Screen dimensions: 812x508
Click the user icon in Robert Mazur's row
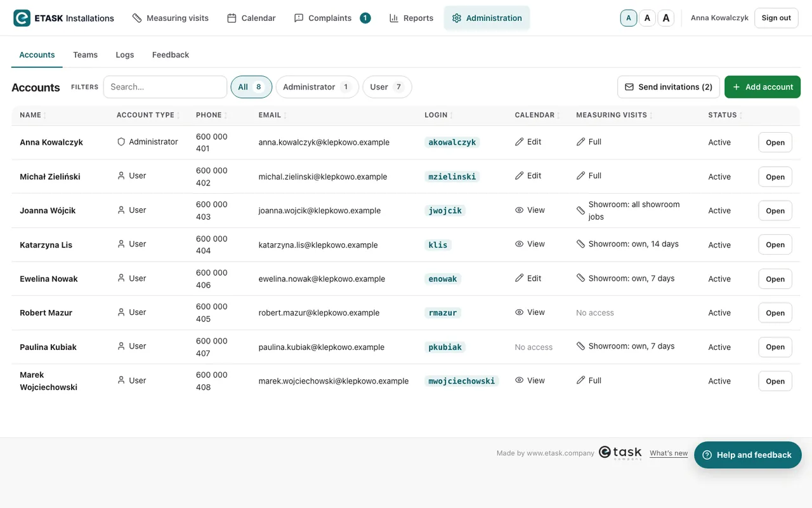click(121, 312)
